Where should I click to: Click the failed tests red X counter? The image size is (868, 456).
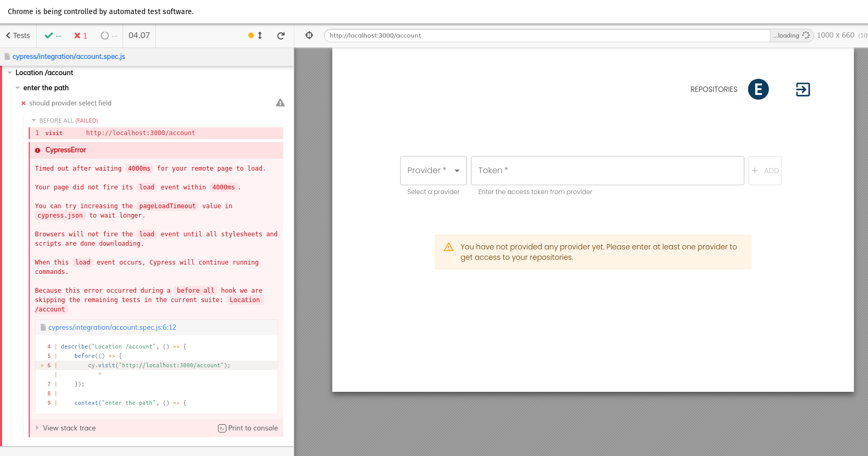[x=80, y=35]
